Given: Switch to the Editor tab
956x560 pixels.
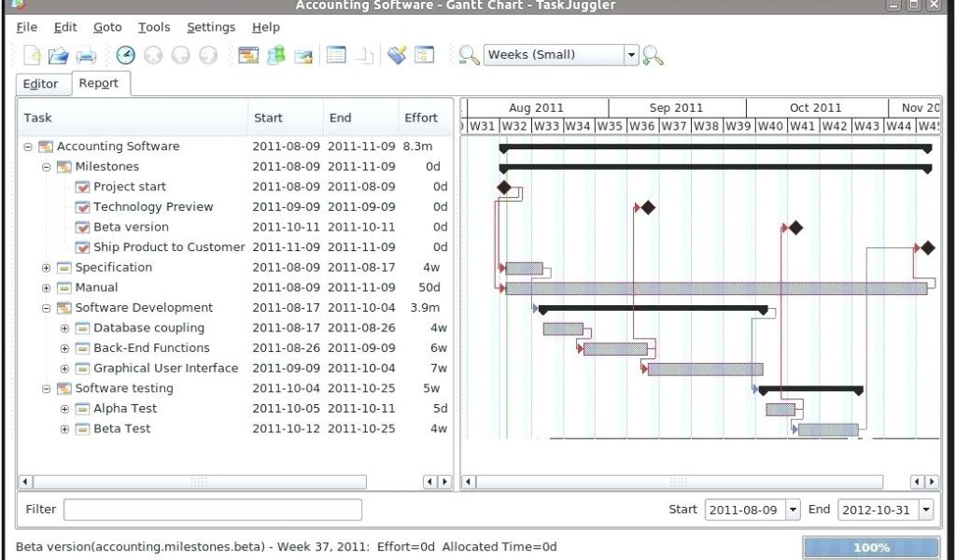Looking at the screenshot, I should click(x=41, y=84).
